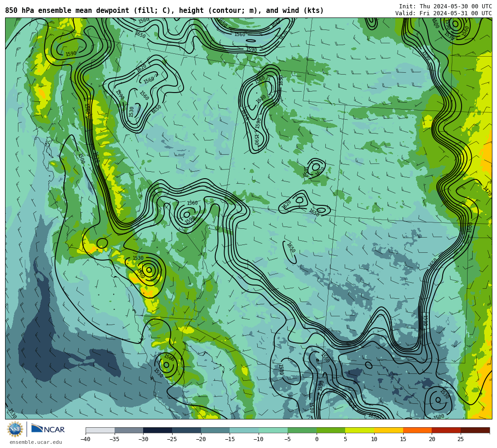Click the -15 colorbar tick label
Viewport: 497px width, 448px height.
click(230, 439)
